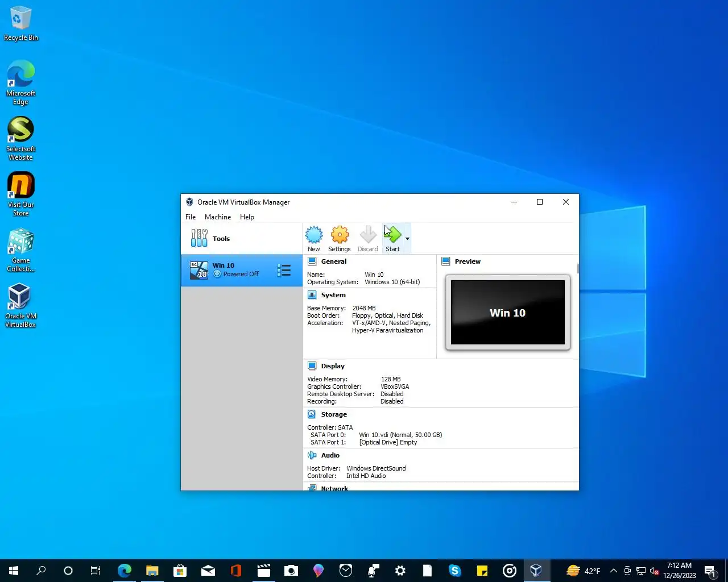The height and width of the screenshot is (582, 728).
Task: Click the Audio section header
Action: coord(330,455)
